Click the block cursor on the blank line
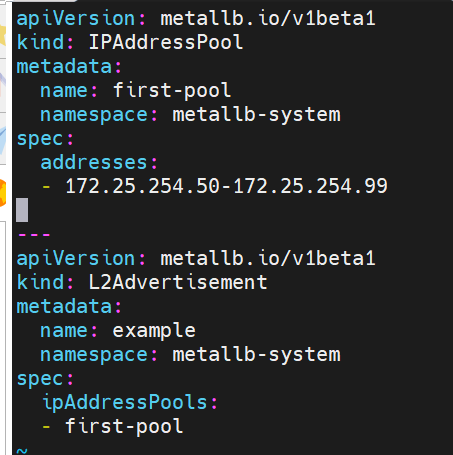Image resolution: width=453 pixels, height=455 pixels. [x=22, y=210]
